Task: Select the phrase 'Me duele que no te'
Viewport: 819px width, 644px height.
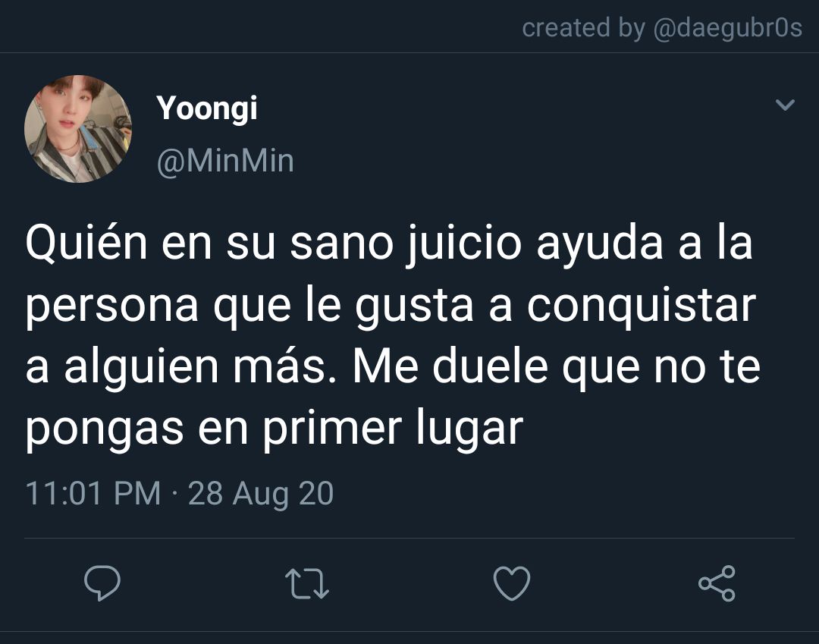Action: pos(557,366)
